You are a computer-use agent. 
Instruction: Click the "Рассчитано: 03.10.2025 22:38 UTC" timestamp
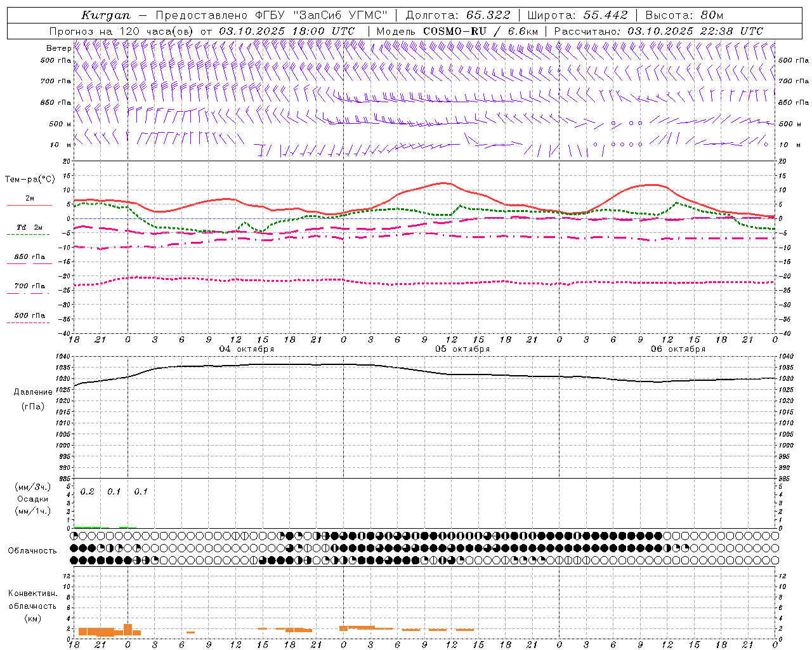658,31
